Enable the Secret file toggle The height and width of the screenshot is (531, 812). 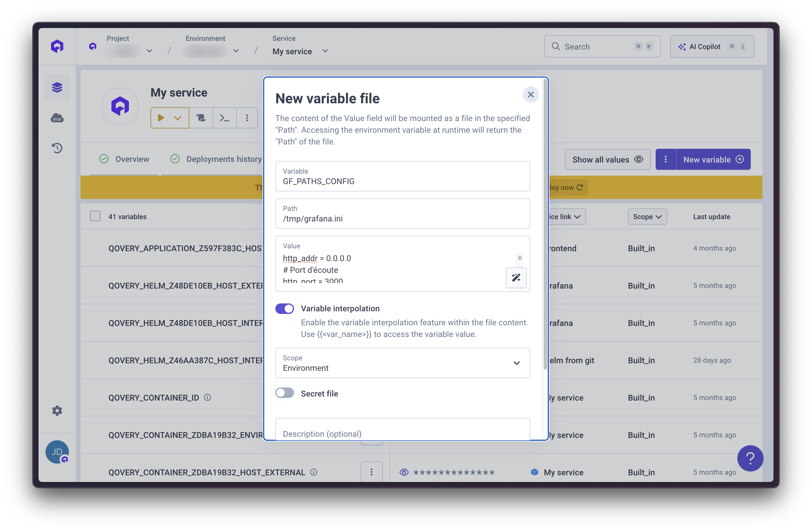click(x=285, y=393)
